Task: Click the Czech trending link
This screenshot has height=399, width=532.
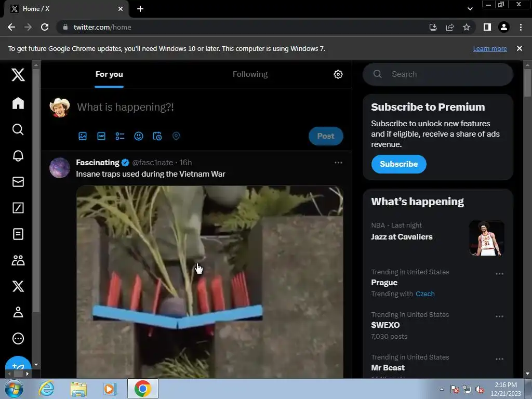Action: (x=425, y=294)
